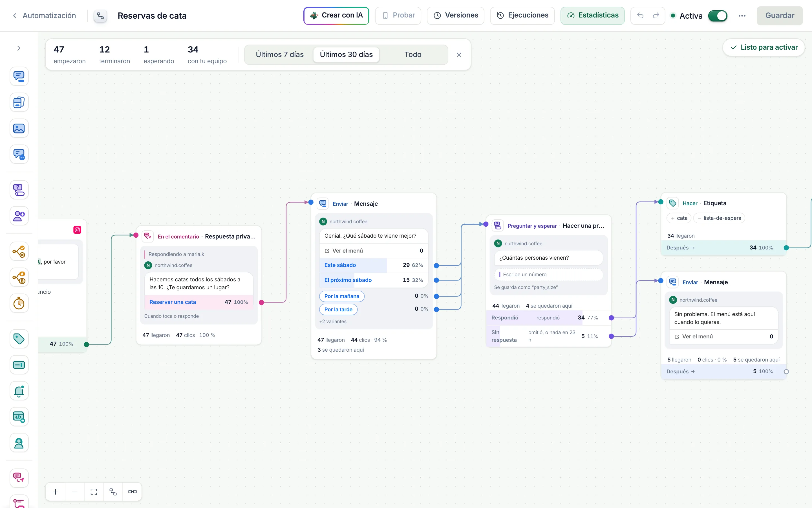812x508 pixels.
Task: Add a set-field block from sidebar
Action: click(x=19, y=365)
